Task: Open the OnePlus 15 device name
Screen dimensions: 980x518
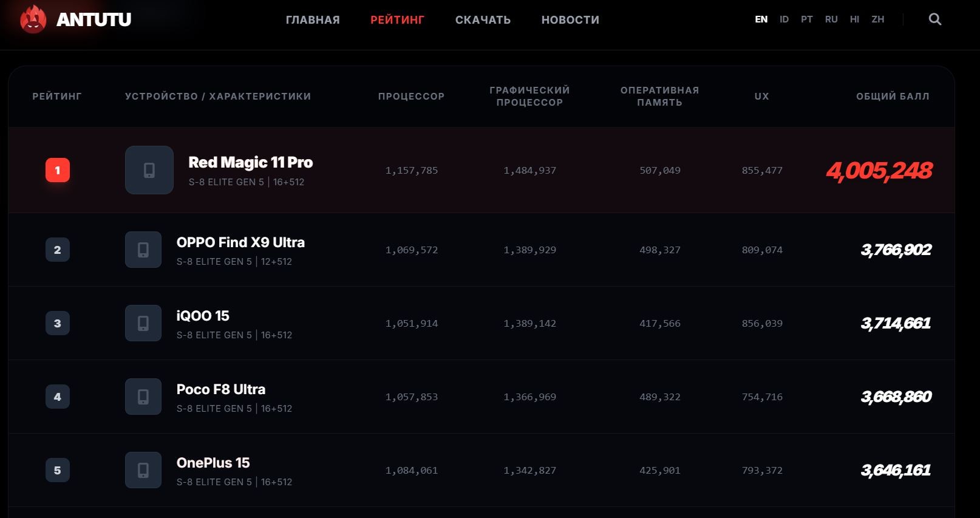Action: click(213, 463)
